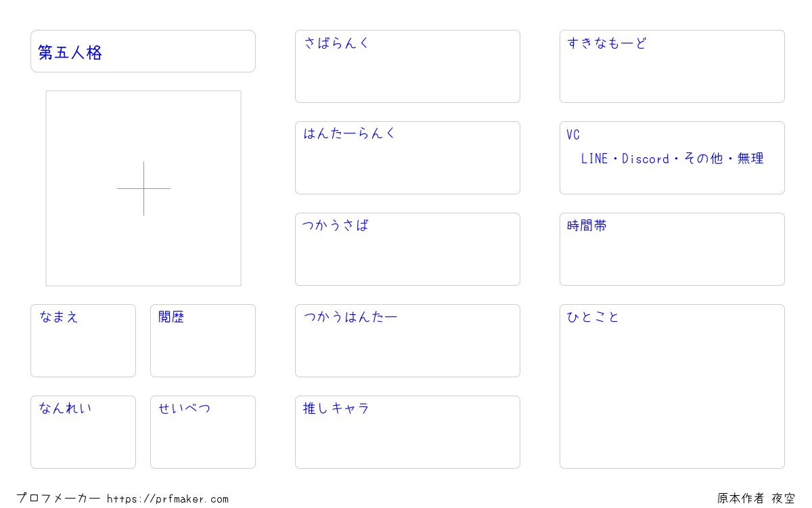Click the なんれい age field
The width and height of the screenshot is (812, 508).
[83, 432]
